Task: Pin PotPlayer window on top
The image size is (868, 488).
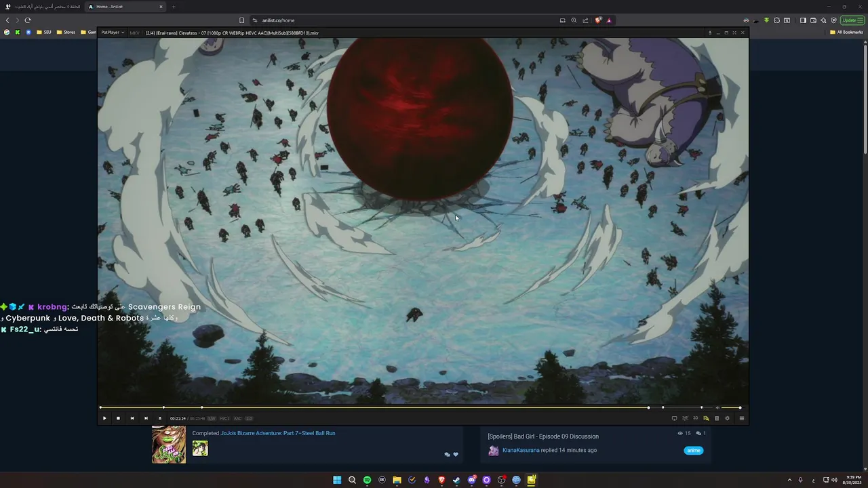Action: click(x=710, y=33)
